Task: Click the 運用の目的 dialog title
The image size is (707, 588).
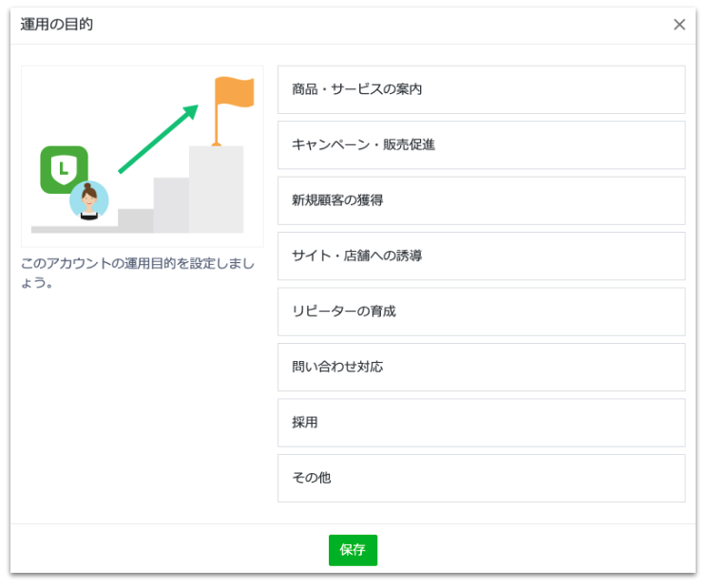Action: click(x=57, y=25)
